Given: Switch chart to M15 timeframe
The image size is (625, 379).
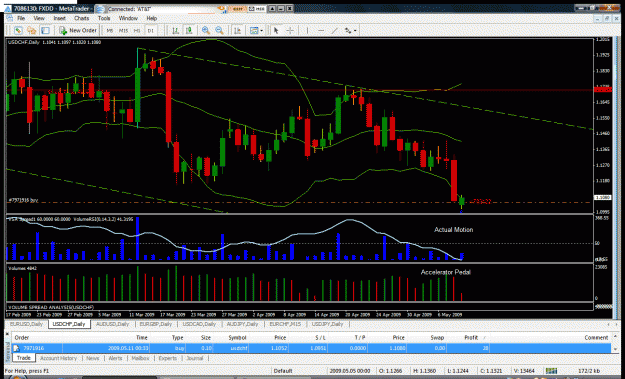Looking at the screenshot, I should pyautogui.click(x=124, y=30).
